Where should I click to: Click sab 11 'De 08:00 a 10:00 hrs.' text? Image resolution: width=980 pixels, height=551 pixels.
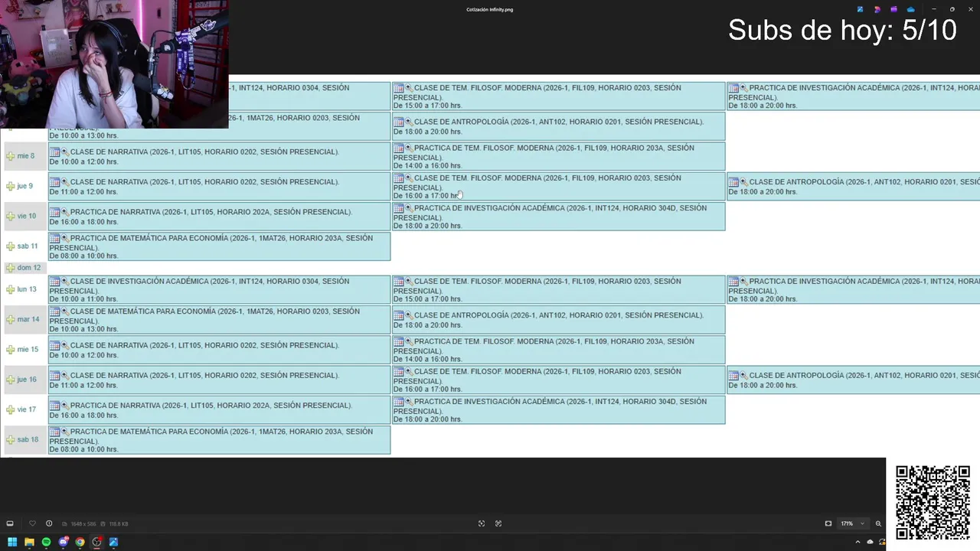point(83,256)
